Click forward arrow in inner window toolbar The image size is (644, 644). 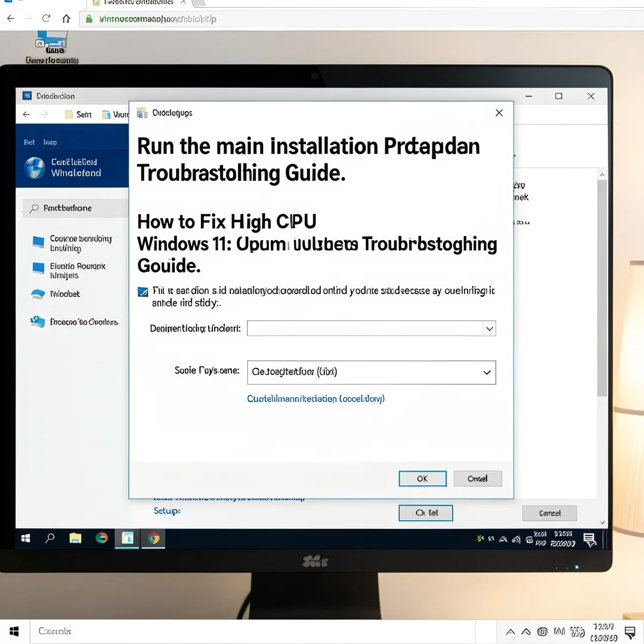click(x=44, y=114)
